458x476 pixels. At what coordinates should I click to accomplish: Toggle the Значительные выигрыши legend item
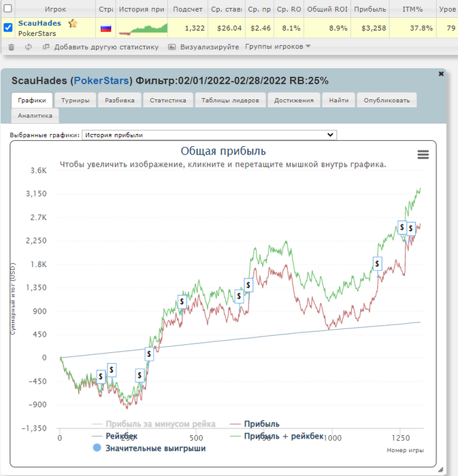(x=149, y=448)
